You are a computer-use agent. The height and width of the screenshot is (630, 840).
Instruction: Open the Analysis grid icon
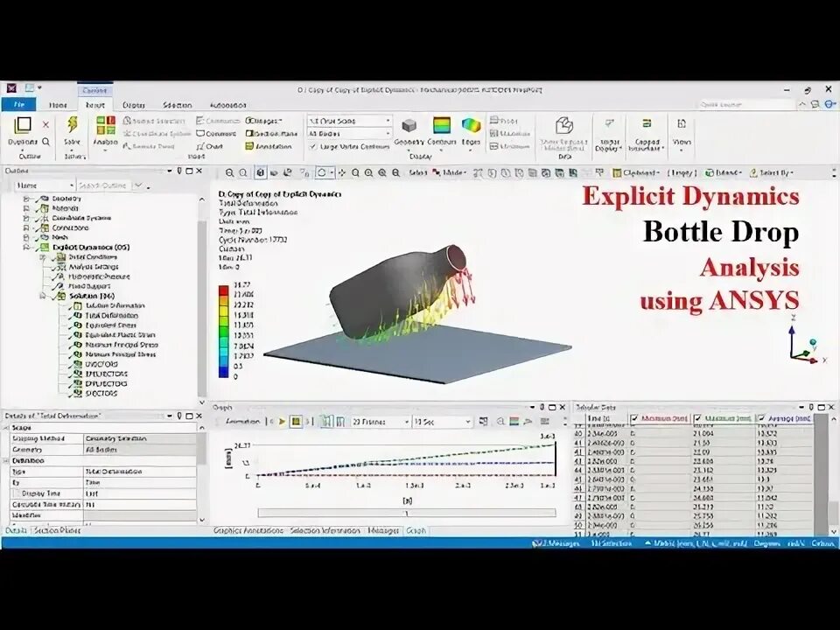click(x=106, y=125)
